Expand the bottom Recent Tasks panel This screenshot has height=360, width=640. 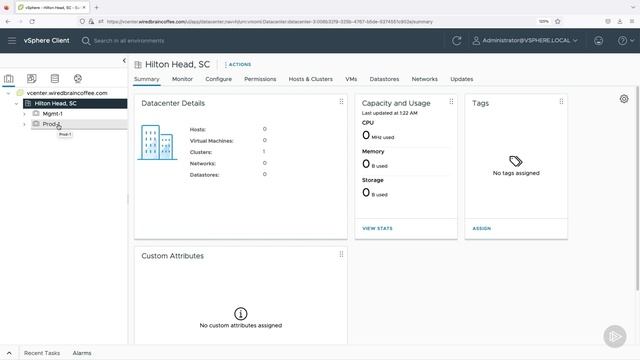(9, 353)
